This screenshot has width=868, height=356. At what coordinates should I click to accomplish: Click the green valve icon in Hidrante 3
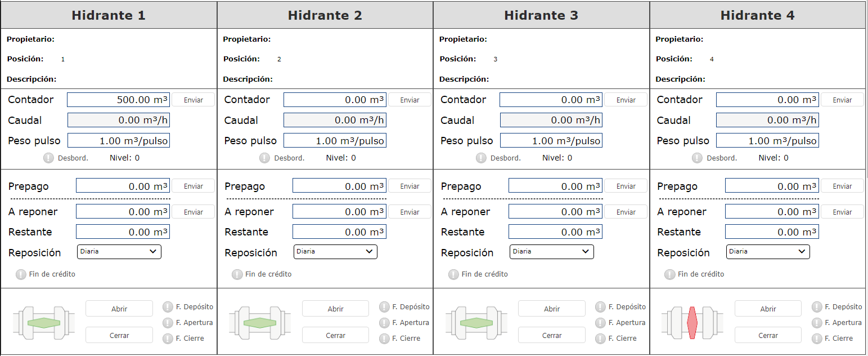click(x=476, y=323)
